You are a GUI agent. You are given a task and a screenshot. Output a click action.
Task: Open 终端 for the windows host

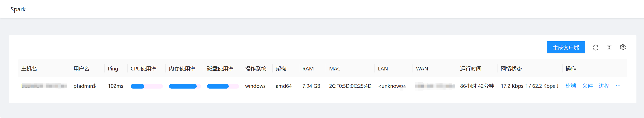[x=571, y=86]
